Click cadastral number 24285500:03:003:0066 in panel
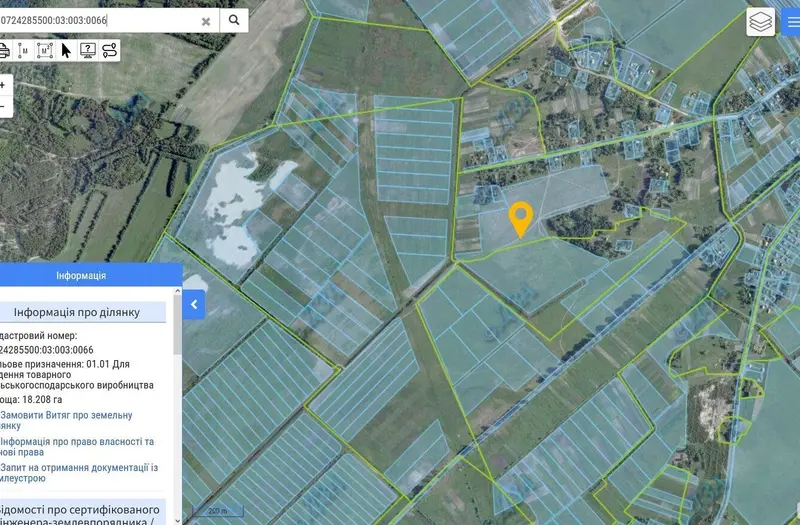 point(46,350)
